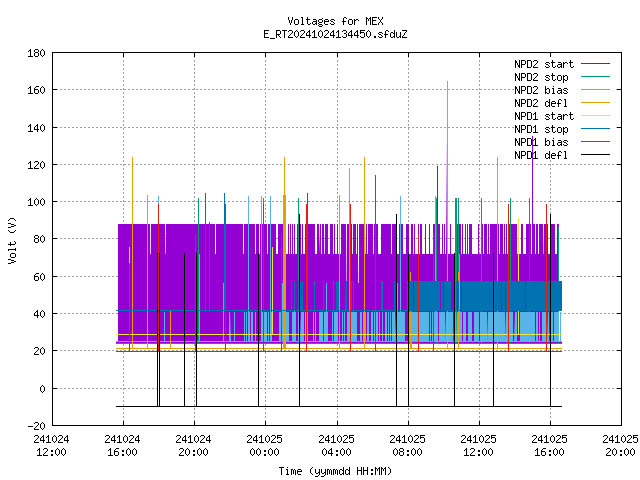This screenshot has width=640, height=480.
Task: Click the y-axis tick value 100
Action: (36, 202)
